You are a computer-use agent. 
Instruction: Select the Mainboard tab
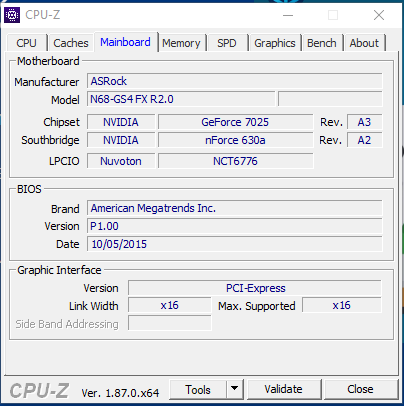point(125,42)
